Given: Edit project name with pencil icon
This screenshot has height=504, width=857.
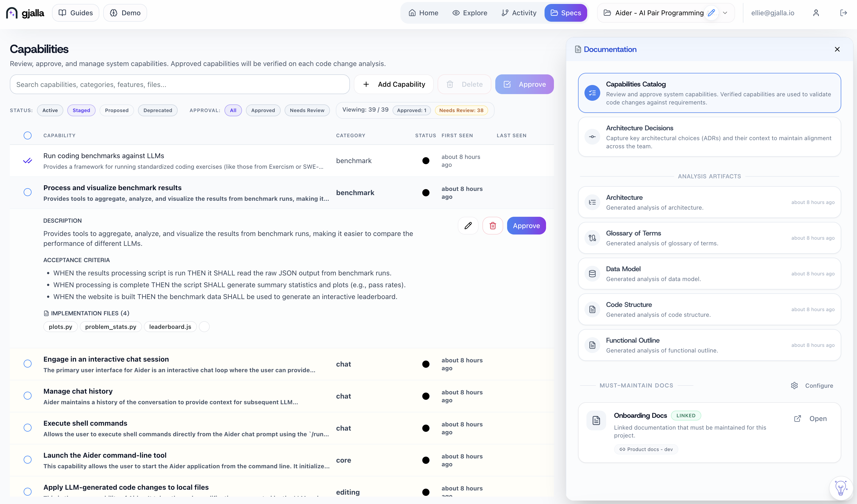Looking at the screenshot, I should tap(711, 13).
